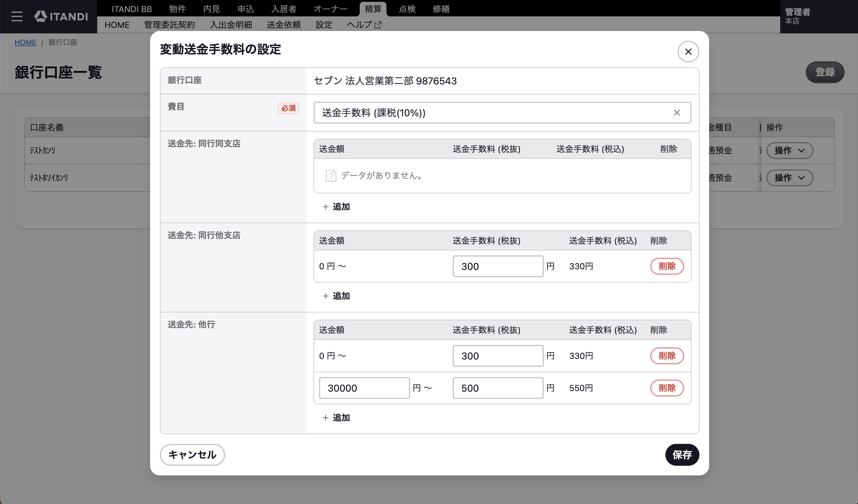The width and height of the screenshot is (858, 504).
Task: Click the 登録 button
Action: click(825, 72)
